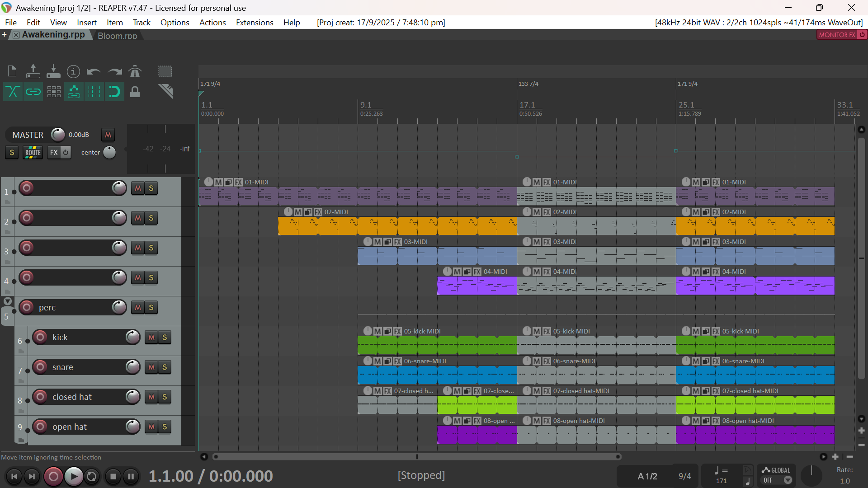The height and width of the screenshot is (488, 868).
Task: Click the auto-crossfade toolbar icon
Action: 13,92
